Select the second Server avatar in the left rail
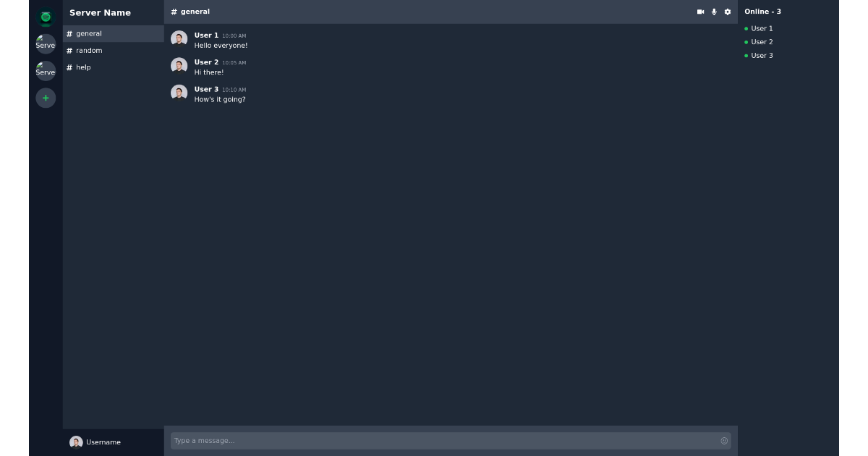This screenshot has height=456, width=868. pyautogui.click(x=46, y=70)
